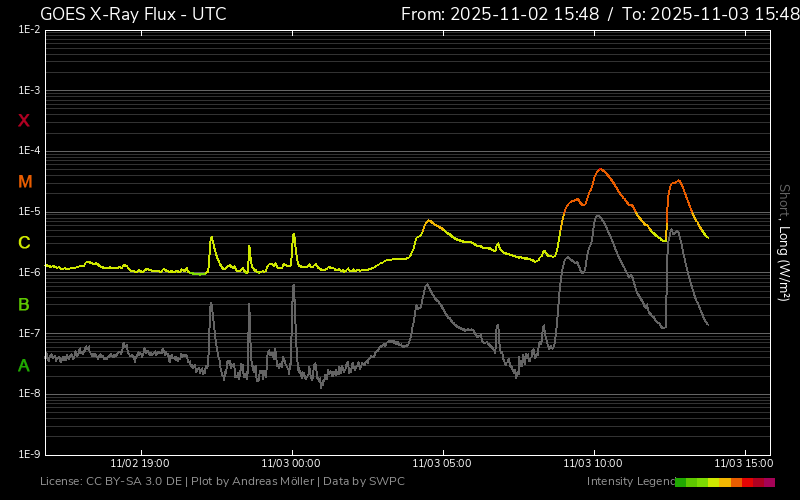
Task: Click the highest orange peak of the flux curve
Action: coord(601,169)
